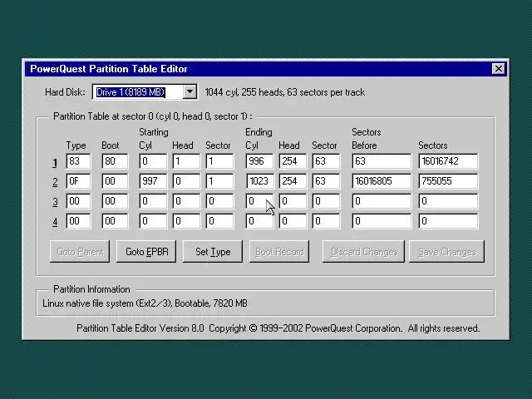
Task: Close the Partition Table Editor window
Action: point(499,69)
